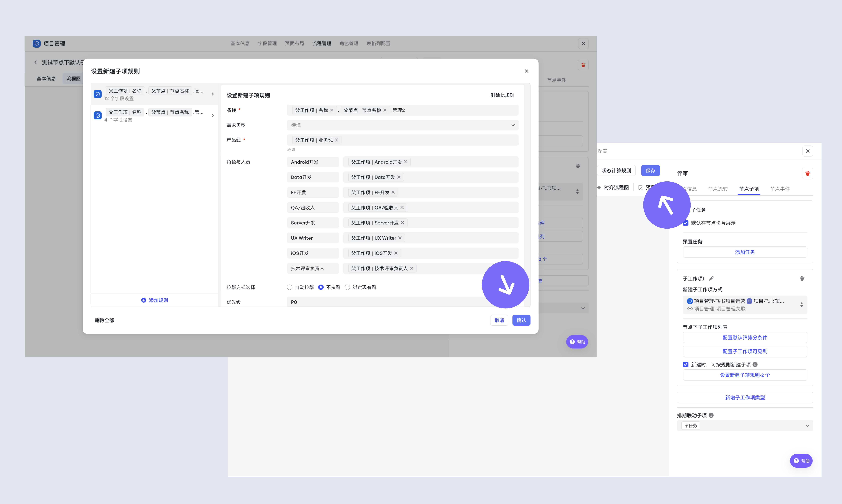Remove the 父工作项 | Server开发 tag
The image size is (842, 504).
402,223
